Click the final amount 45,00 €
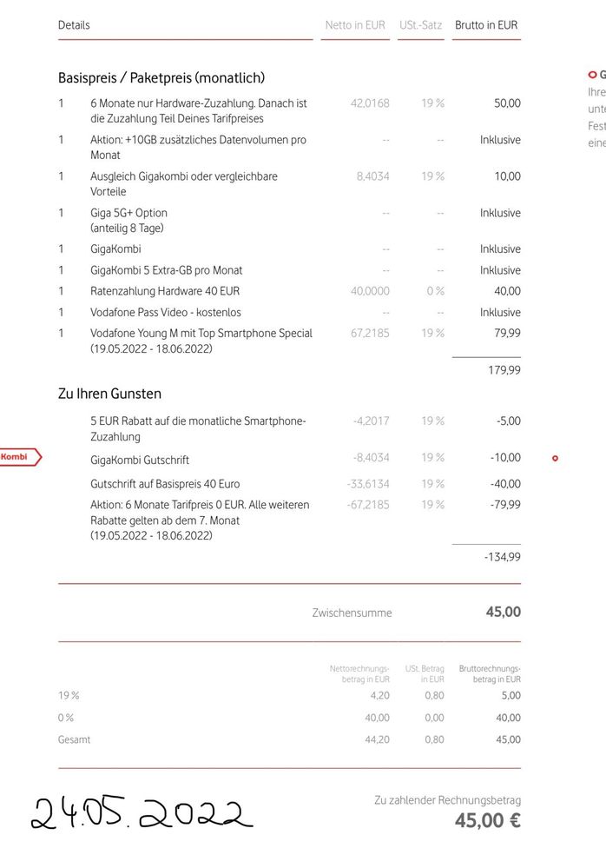This screenshot has width=606, height=868. click(488, 820)
